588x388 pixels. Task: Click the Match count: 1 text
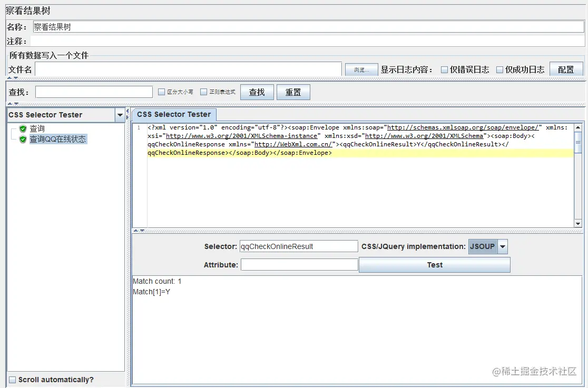[x=157, y=281]
